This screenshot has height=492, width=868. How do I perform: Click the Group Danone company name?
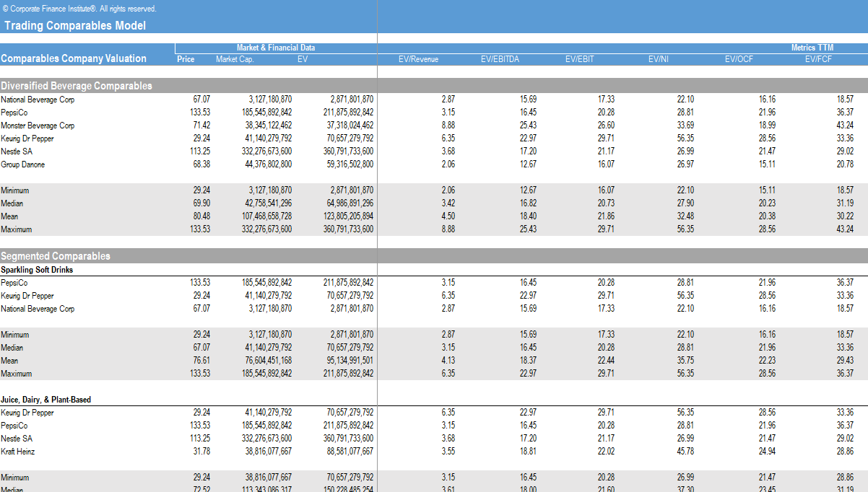pos(23,164)
